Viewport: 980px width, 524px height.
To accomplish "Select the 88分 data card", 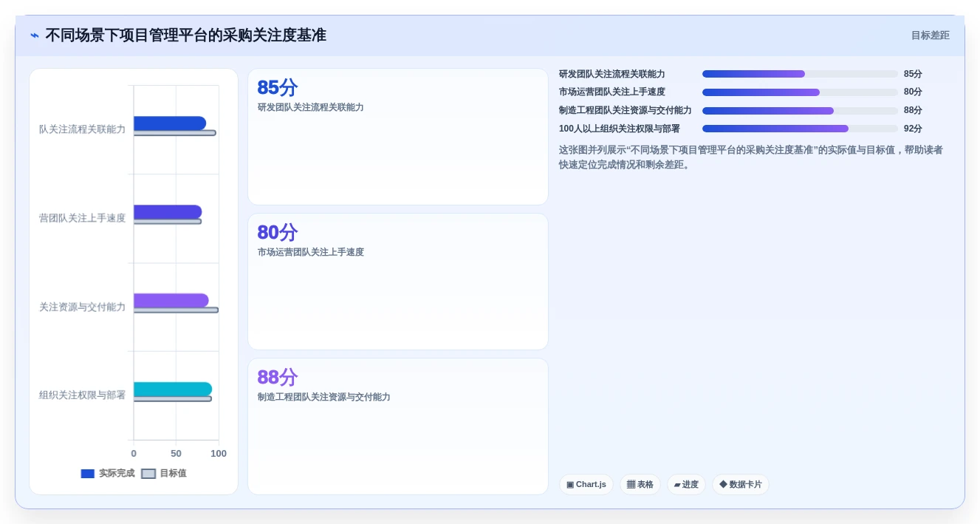I will point(398,426).
